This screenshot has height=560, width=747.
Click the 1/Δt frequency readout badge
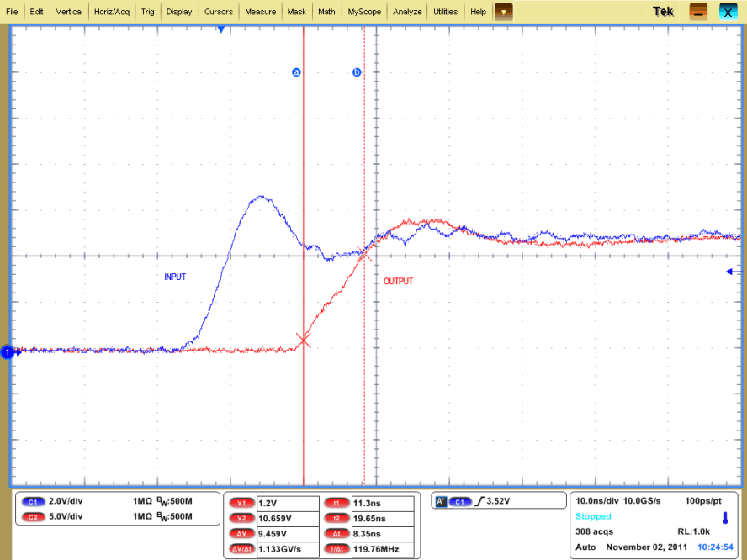pos(336,550)
